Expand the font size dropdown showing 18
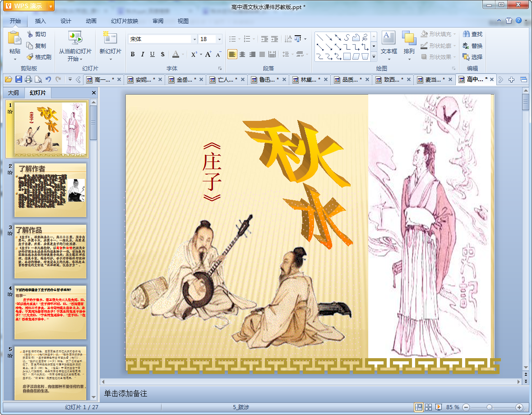The height and width of the screenshot is (415, 532). (219, 39)
